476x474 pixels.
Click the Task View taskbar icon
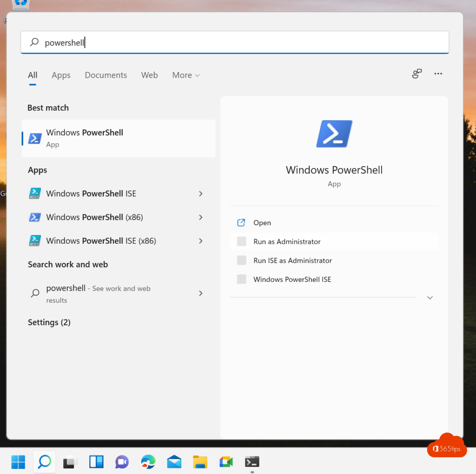[70, 461]
